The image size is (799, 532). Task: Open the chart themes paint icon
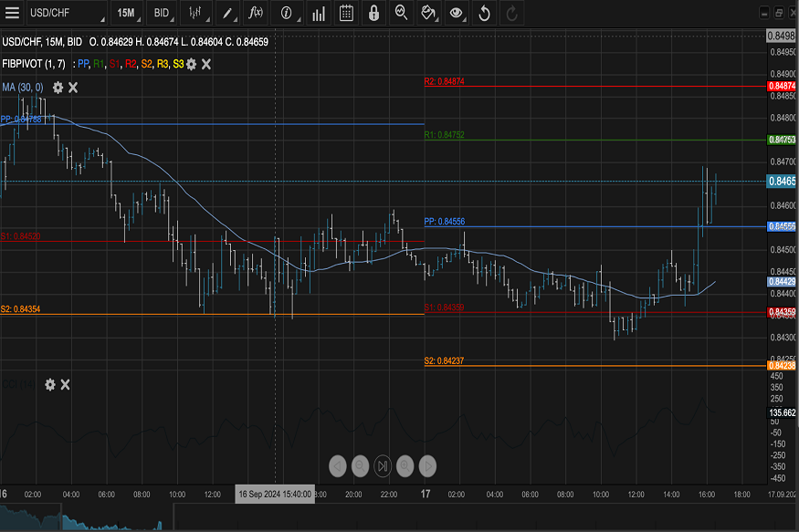point(428,13)
